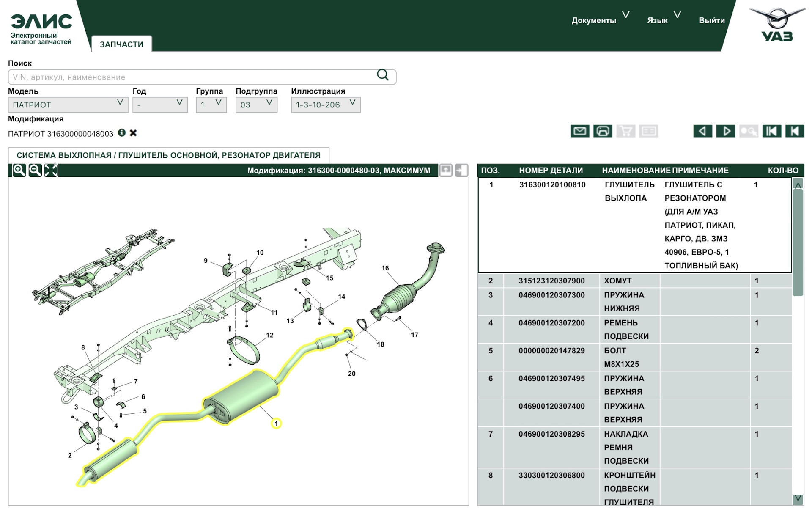Open the Год dropdown
812x509 pixels.
160,105
